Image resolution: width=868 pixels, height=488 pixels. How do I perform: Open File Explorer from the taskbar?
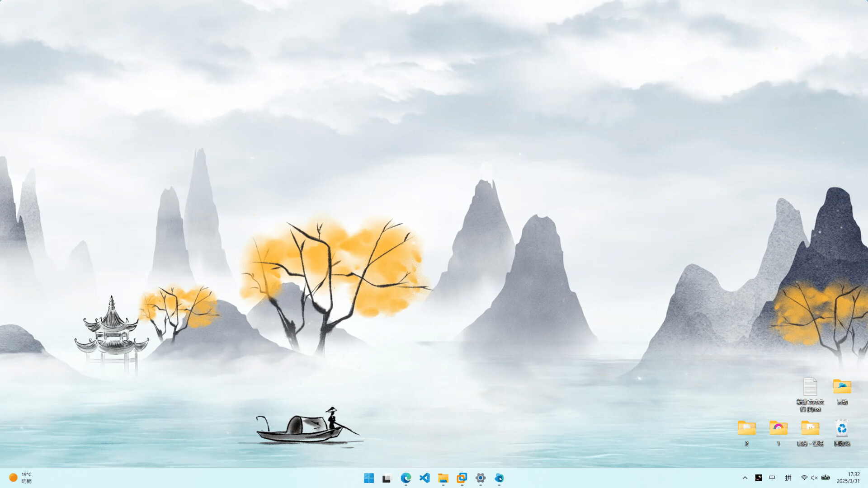[x=443, y=478]
